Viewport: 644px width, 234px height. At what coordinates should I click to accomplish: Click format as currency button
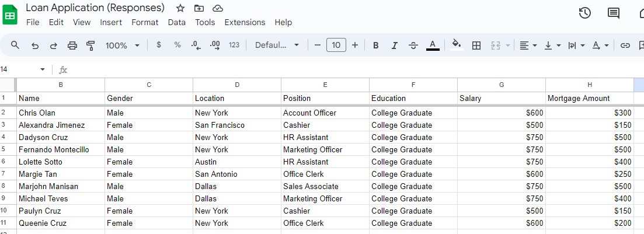pyautogui.click(x=159, y=45)
